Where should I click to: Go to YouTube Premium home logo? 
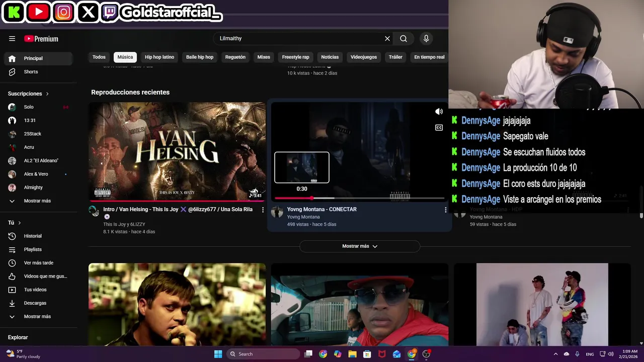41,39
